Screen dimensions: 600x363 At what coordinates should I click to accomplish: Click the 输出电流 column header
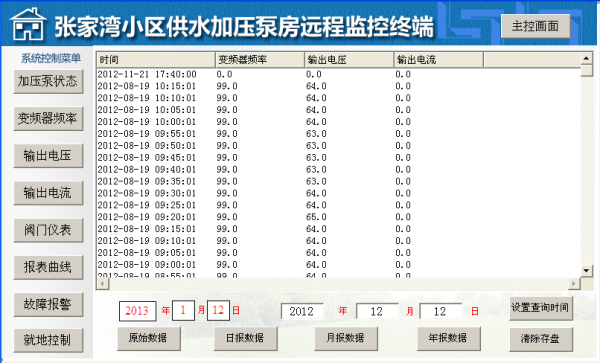(439, 60)
